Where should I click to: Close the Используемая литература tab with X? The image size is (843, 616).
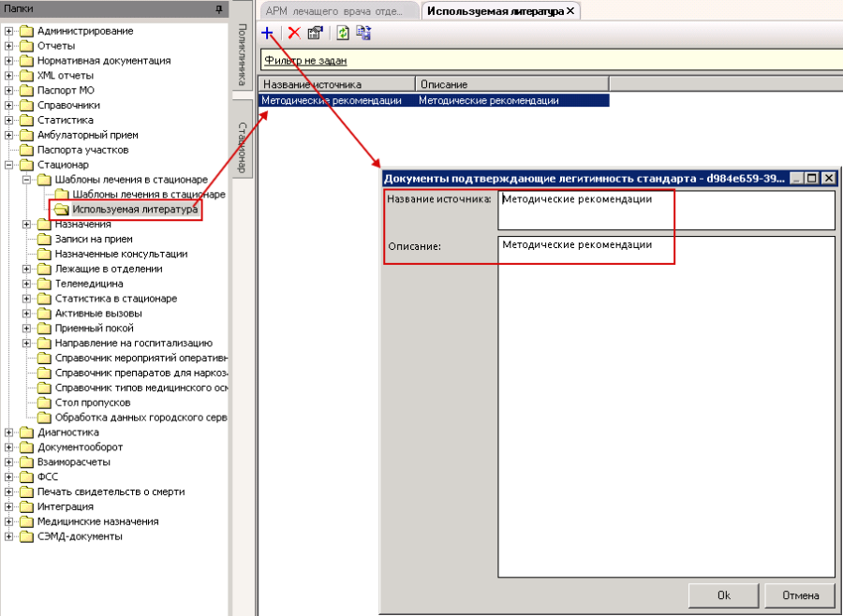(x=570, y=10)
